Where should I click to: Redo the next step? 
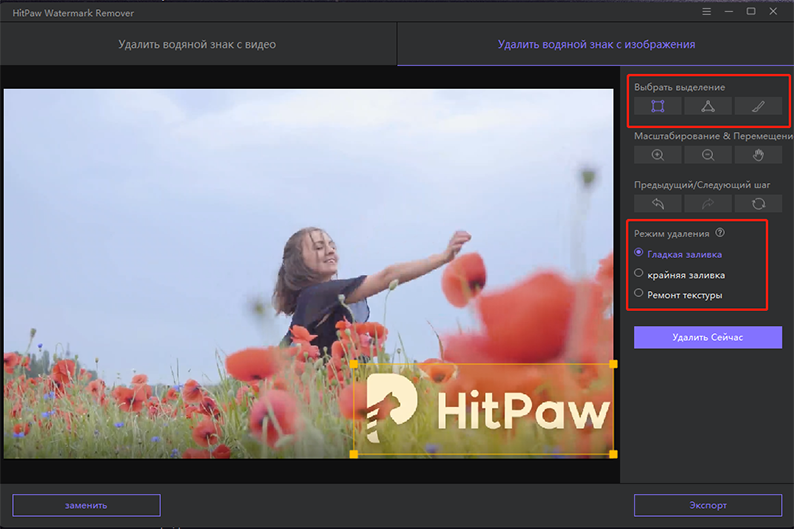[708, 204]
